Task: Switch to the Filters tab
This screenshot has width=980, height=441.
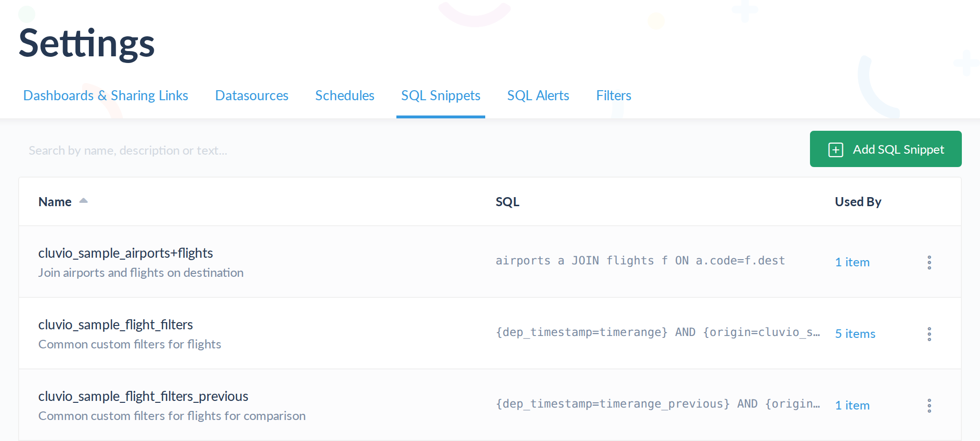Action: tap(613, 95)
